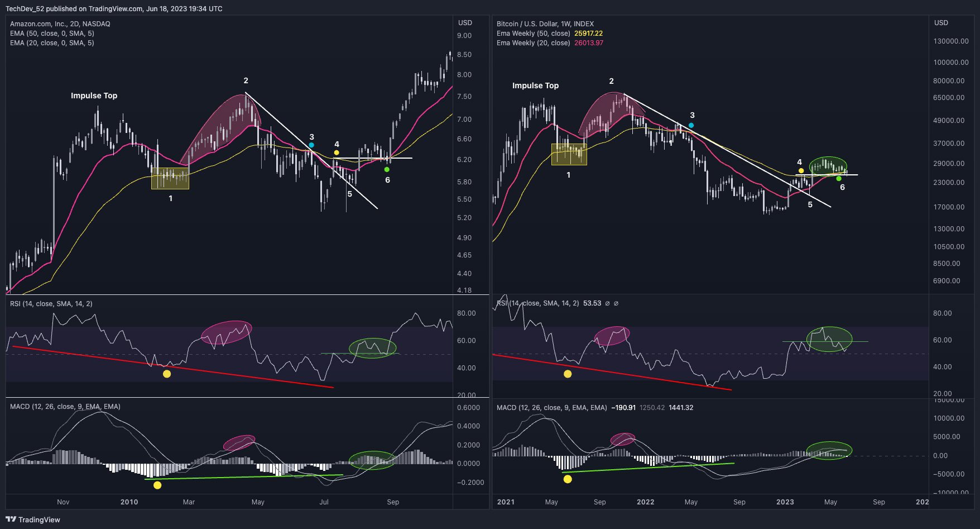Select the yellow dot marker labeled 4 on Bitcoin chart

[801, 170]
